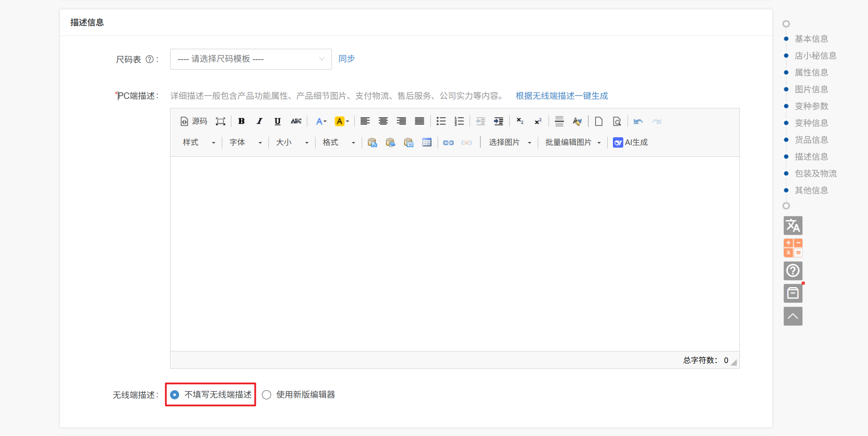Image resolution: width=868 pixels, height=436 pixels.
Task: Insert a table into the description
Action: 427,142
